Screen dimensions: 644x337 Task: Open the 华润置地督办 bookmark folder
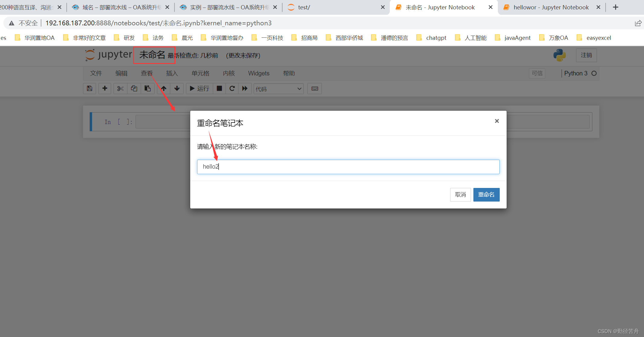pos(222,38)
